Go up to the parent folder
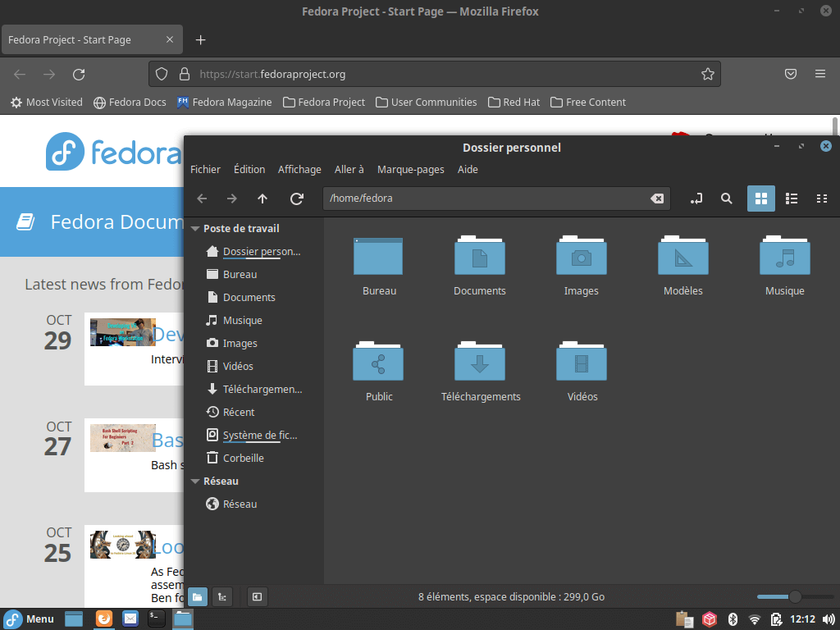Screen dimensions: 840x630 (x=262, y=199)
